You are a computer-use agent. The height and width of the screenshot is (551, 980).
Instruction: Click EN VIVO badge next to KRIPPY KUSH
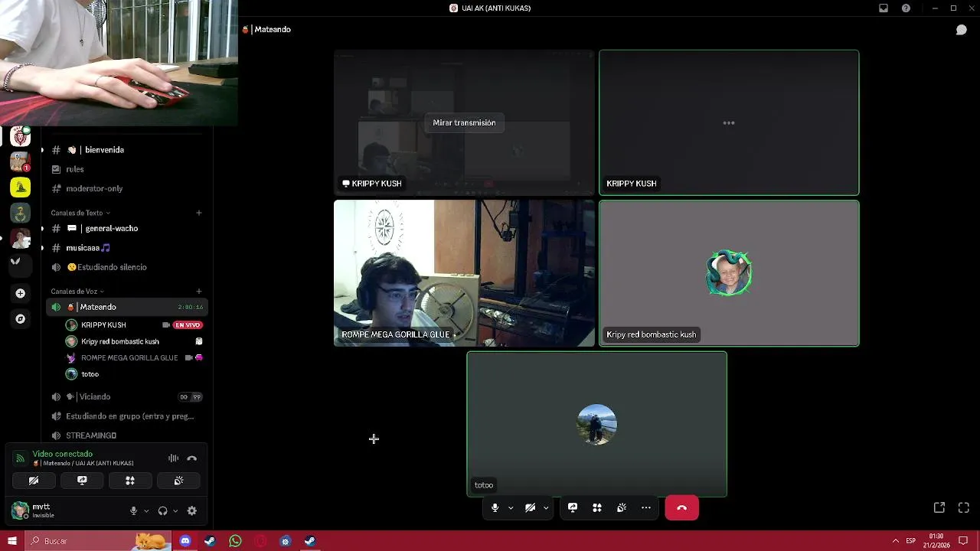point(188,325)
